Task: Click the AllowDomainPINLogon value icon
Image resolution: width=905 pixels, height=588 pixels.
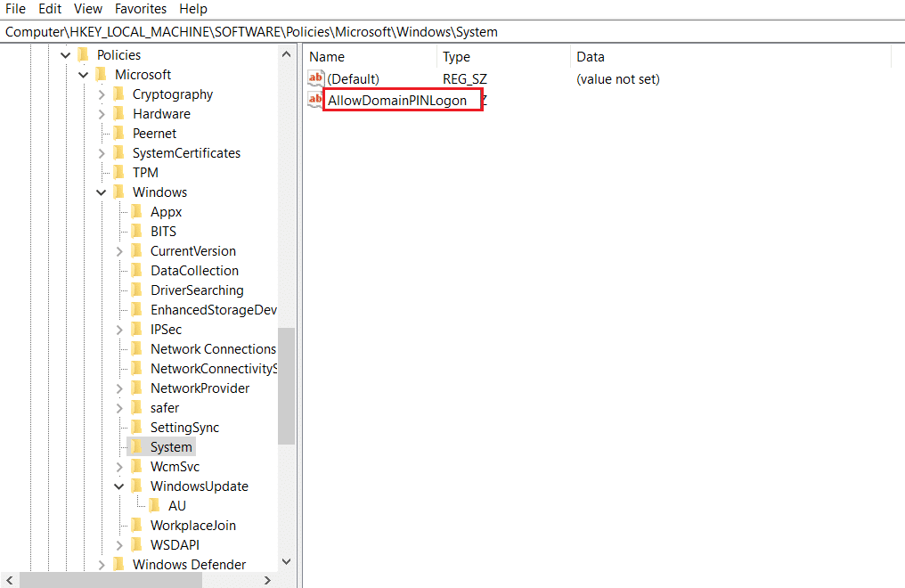Action: pyautogui.click(x=315, y=100)
